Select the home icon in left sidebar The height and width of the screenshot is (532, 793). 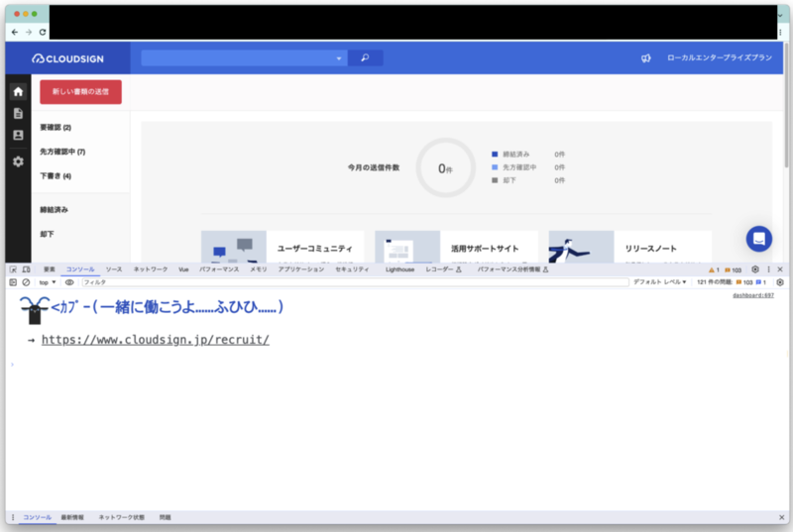[x=18, y=91]
